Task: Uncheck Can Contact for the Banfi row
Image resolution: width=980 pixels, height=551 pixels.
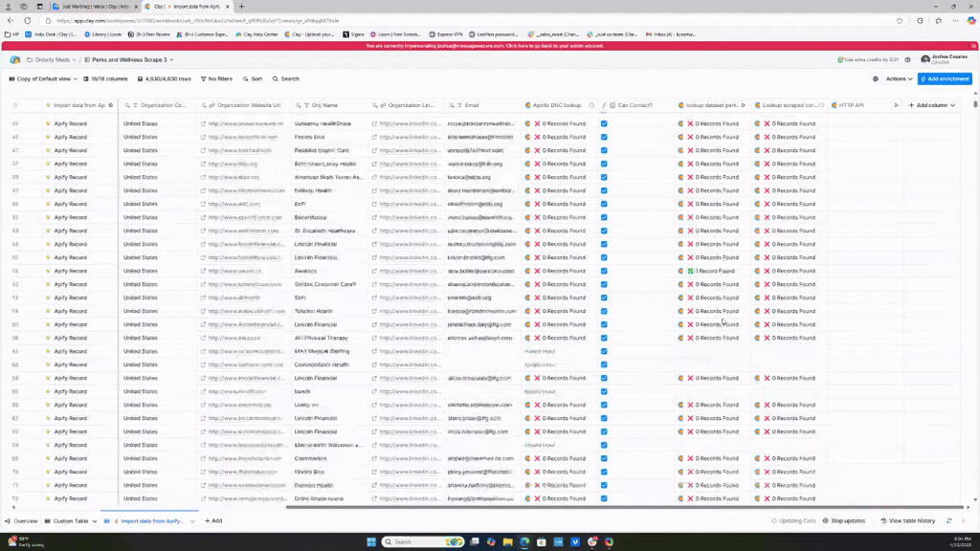Action: click(x=603, y=391)
